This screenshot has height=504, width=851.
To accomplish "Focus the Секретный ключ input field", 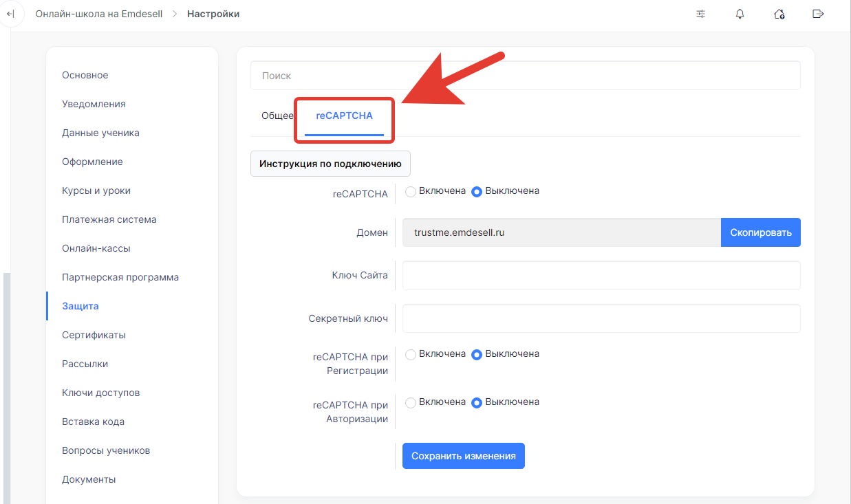I will point(601,318).
